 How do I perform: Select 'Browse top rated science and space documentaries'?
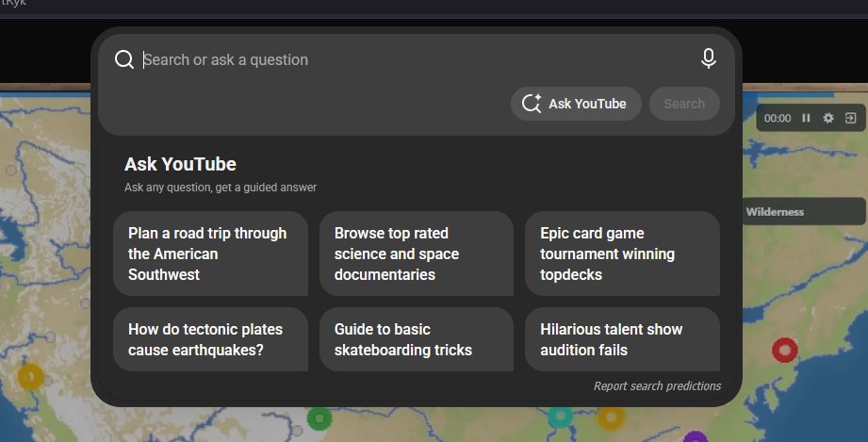tap(417, 254)
